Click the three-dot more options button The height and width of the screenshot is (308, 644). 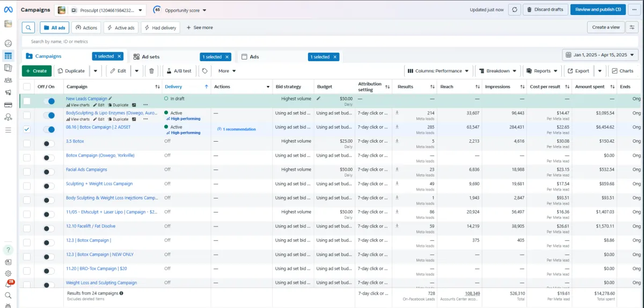tap(635, 10)
